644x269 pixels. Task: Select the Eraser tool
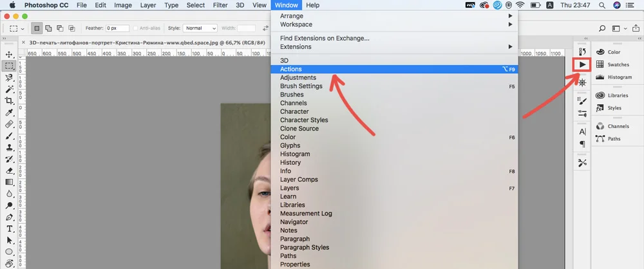pyautogui.click(x=8, y=171)
